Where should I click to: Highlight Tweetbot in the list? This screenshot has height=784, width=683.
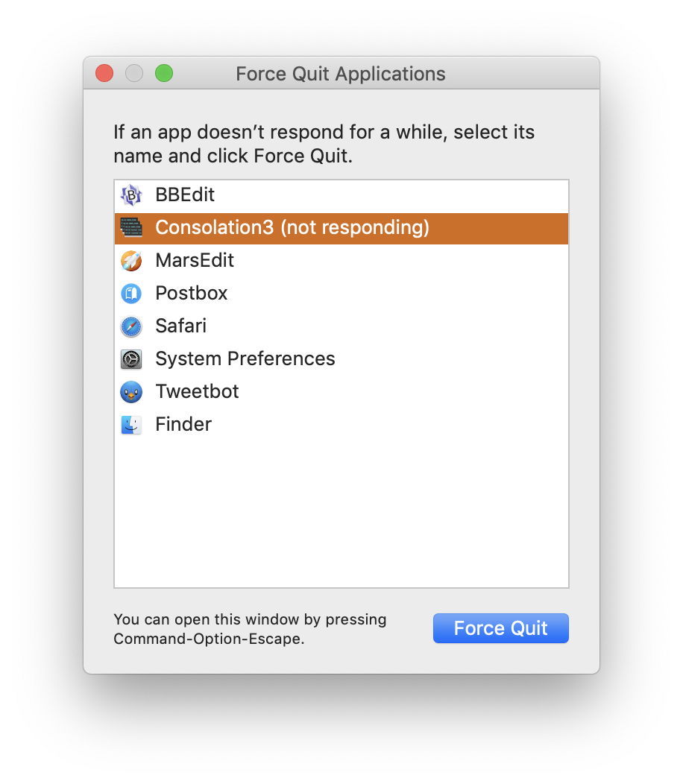coord(198,392)
